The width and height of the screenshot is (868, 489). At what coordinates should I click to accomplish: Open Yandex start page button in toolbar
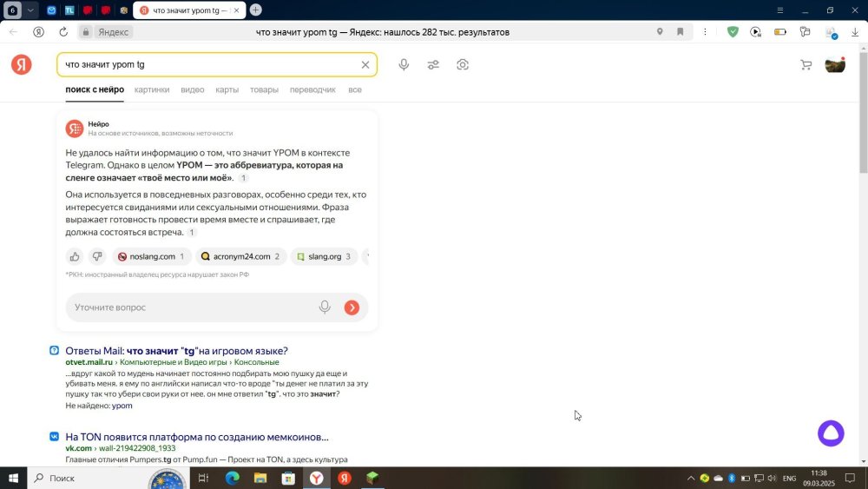tap(39, 32)
